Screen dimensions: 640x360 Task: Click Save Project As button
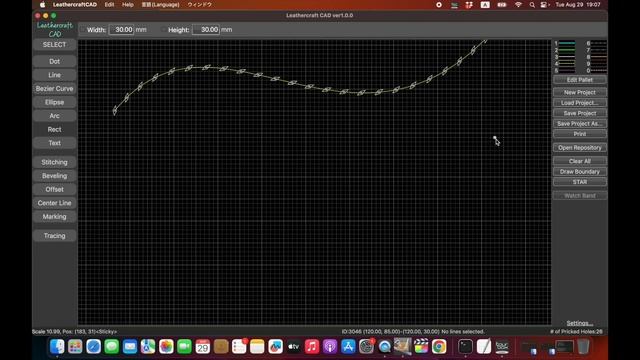[580, 124]
